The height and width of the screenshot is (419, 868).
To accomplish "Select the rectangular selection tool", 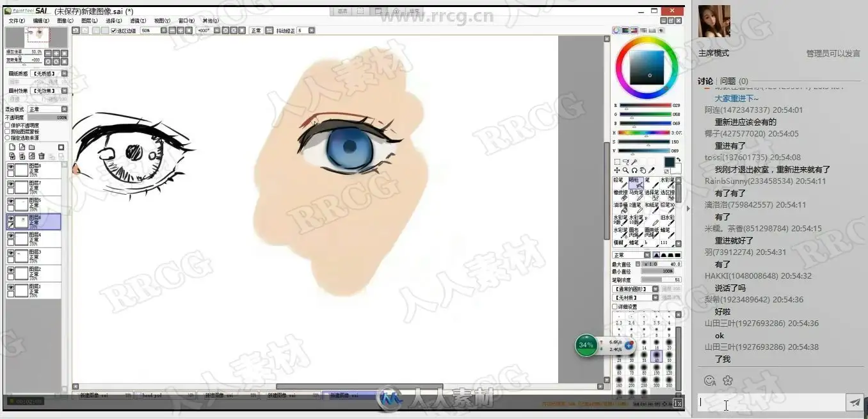I will coord(617,162).
